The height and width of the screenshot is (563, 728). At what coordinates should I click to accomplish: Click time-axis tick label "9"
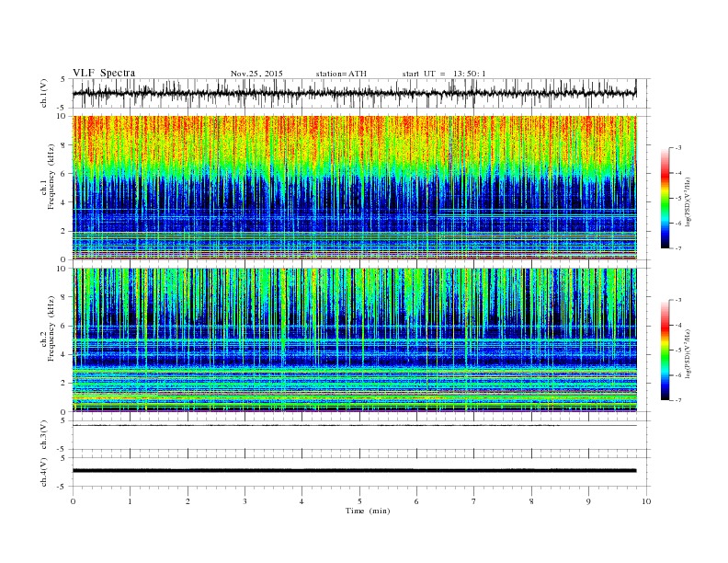coord(588,501)
